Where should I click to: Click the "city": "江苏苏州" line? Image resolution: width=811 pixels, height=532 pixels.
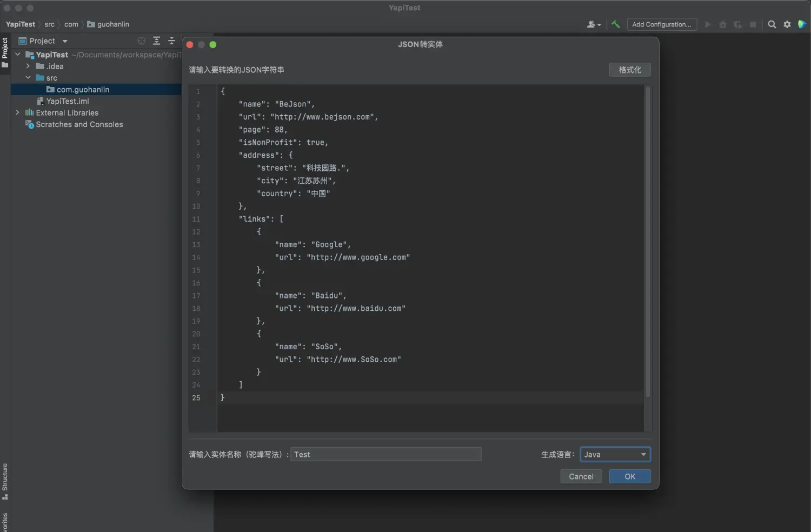[296, 181]
